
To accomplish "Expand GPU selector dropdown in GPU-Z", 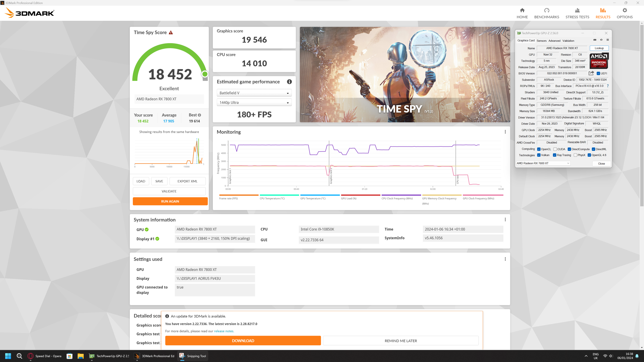I will tap(568, 163).
